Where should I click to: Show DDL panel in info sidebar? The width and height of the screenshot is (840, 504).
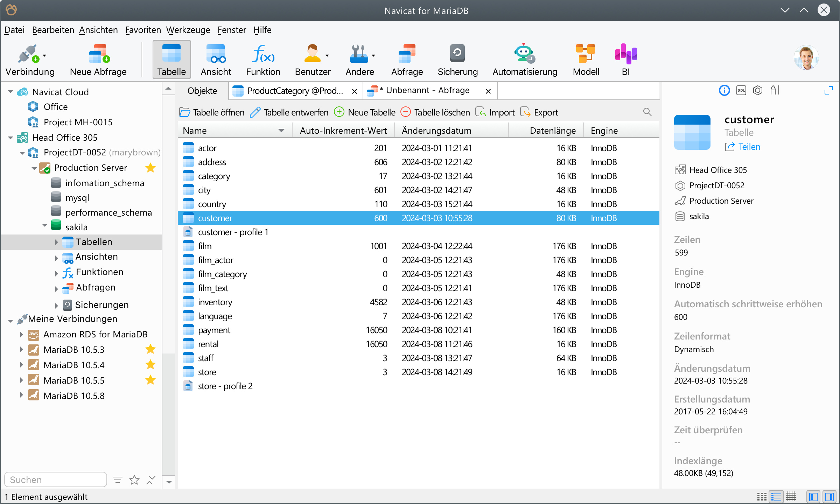click(x=741, y=91)
